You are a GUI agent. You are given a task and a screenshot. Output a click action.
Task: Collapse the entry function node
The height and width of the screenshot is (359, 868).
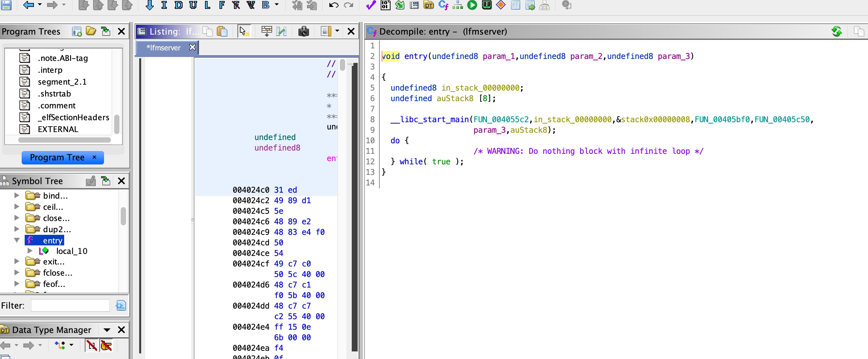(x=16, y=240)
